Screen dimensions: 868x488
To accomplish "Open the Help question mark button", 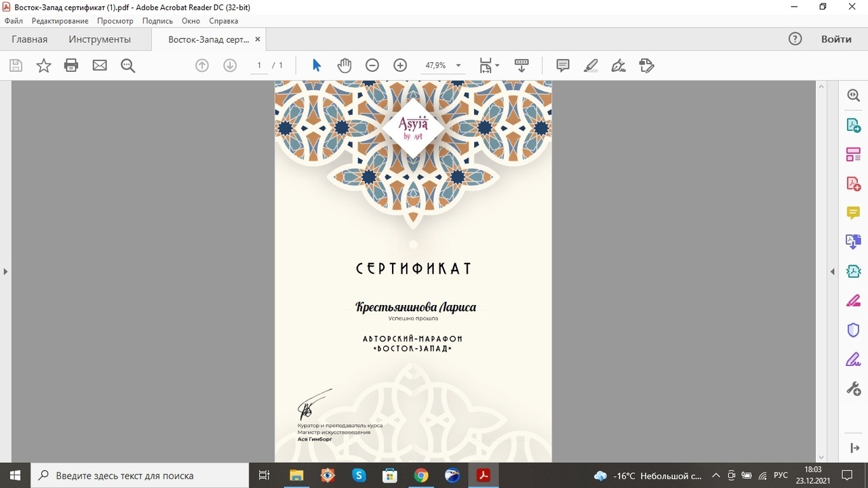I will [795, 39].
